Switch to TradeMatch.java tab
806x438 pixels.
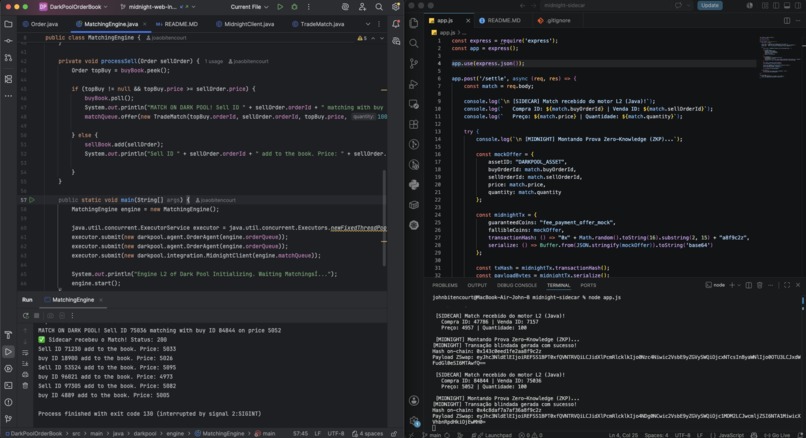[x=318, y=24]
